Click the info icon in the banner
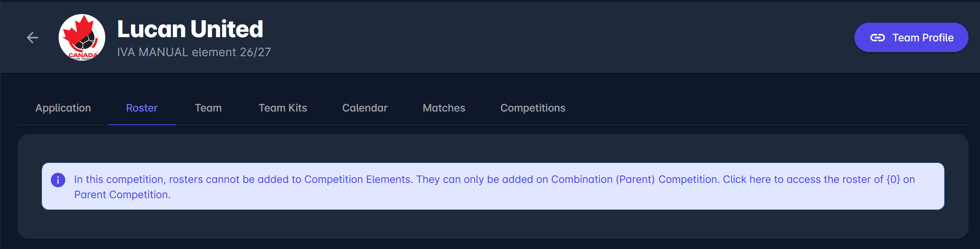The image size is (980, 249). pyautogui.click(x=58, y=180)
